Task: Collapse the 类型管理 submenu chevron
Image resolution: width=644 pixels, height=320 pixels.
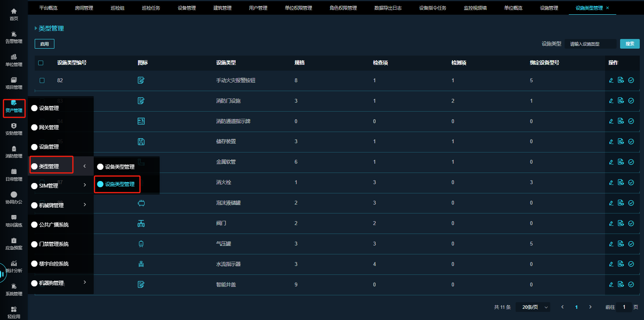Action: (x=84, y=166)
